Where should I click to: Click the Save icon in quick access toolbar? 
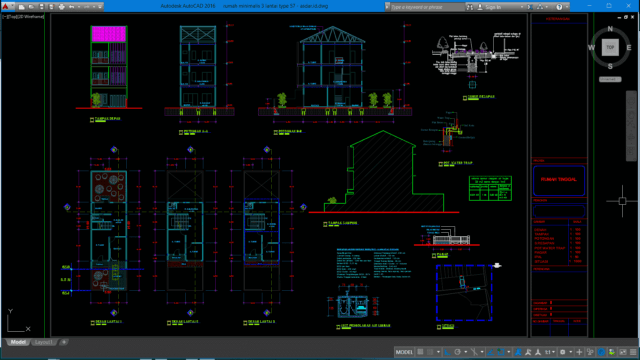click(x=42, y=7)
